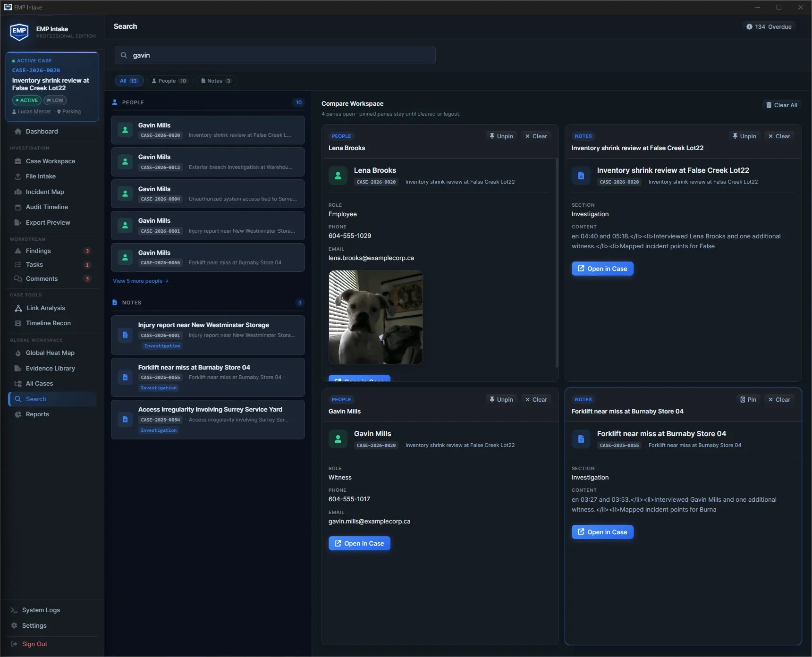Screen dimensions: 812x657
Task: Click Clear All in Compare Workspace
Action: (x=782, y=105)
